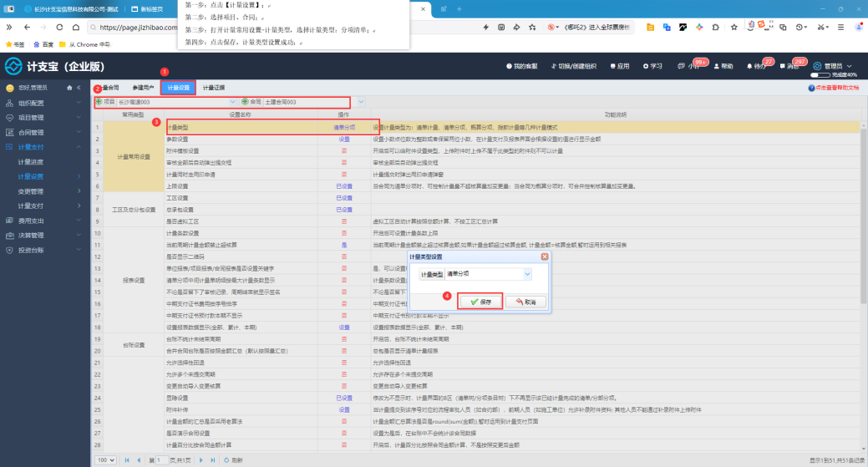Click the 完成度40% progress bar
The height and width of the screenshot is (467, 868).
(820, 75)
